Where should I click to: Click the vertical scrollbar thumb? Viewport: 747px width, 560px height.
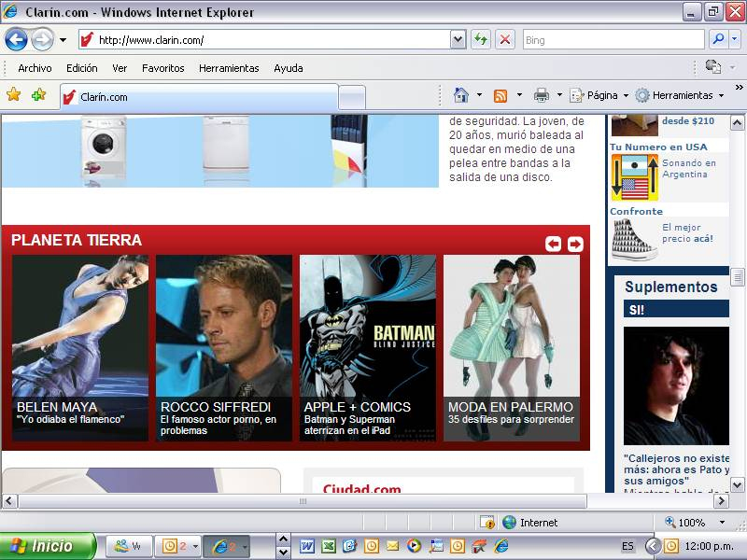pyautogui.click(x=737, y=277)
